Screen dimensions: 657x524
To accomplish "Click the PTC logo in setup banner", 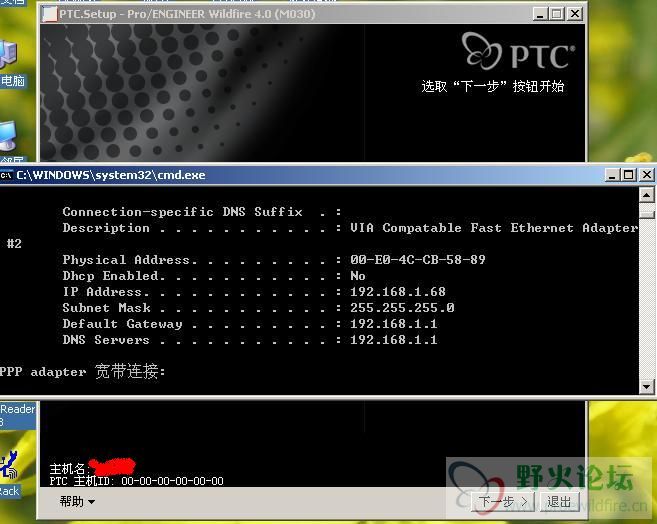I will (518, 51).
